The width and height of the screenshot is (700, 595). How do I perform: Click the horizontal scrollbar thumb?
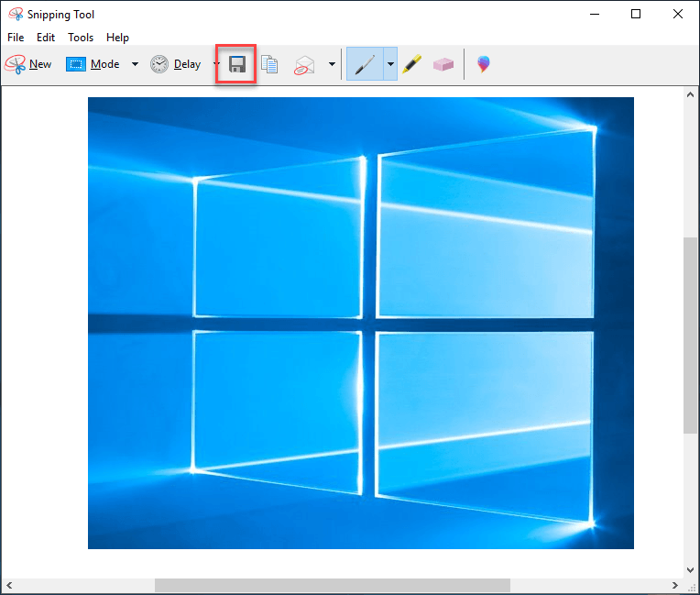tap(333, 585)
